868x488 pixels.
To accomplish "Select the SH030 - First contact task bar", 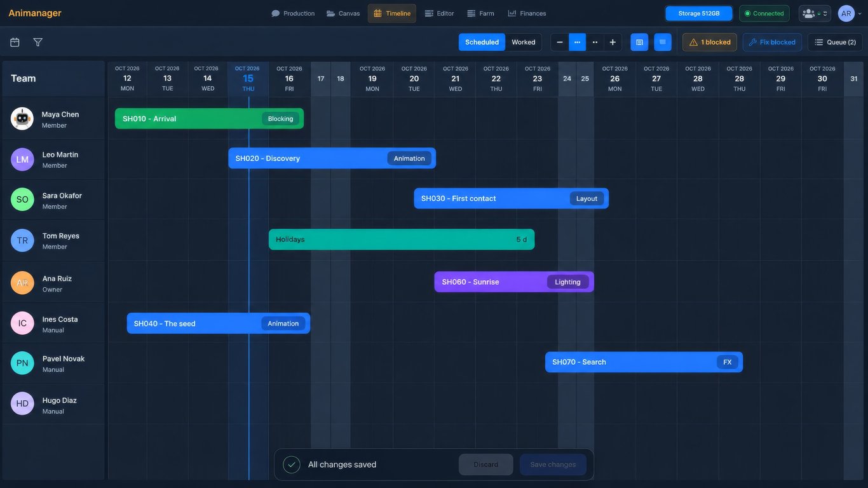I will coord(512,198).
